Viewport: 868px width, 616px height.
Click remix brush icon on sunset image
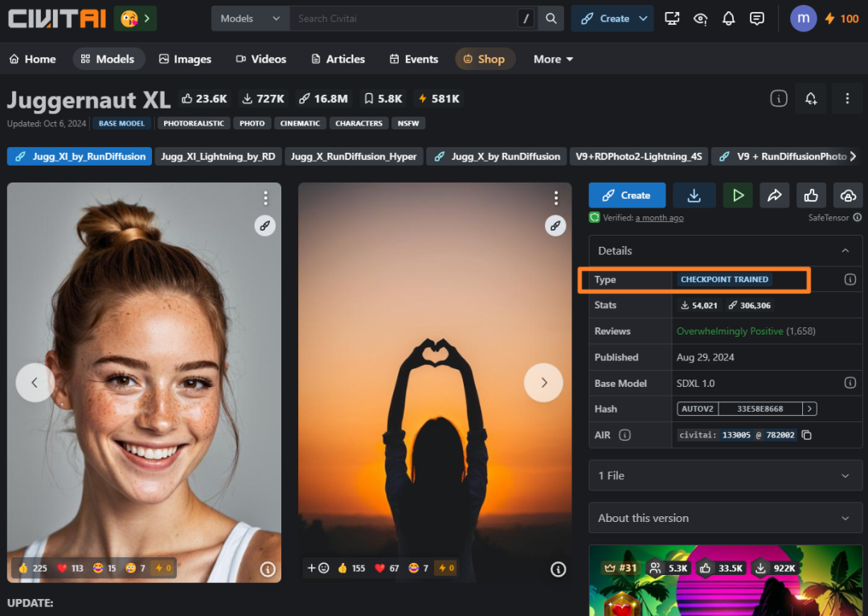pos(555,225)
